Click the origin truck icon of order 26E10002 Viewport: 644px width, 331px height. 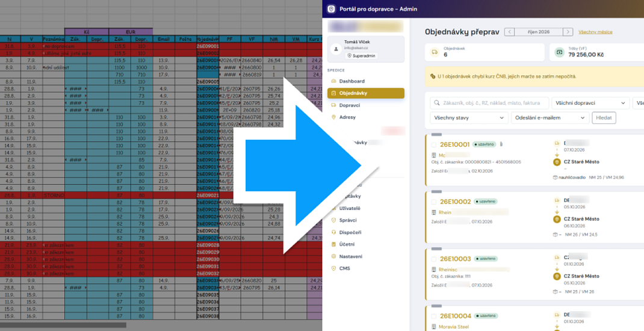click(557, 200)
